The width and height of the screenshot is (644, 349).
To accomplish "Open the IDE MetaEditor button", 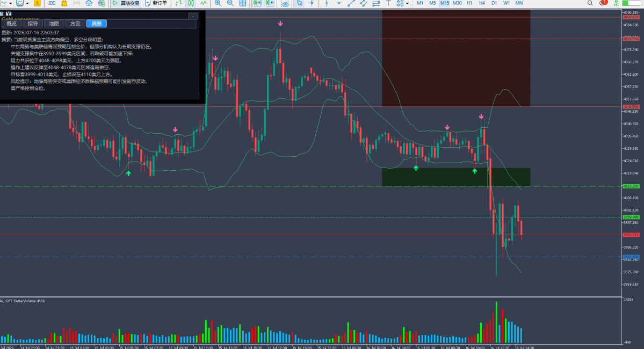I will point(52,3).
